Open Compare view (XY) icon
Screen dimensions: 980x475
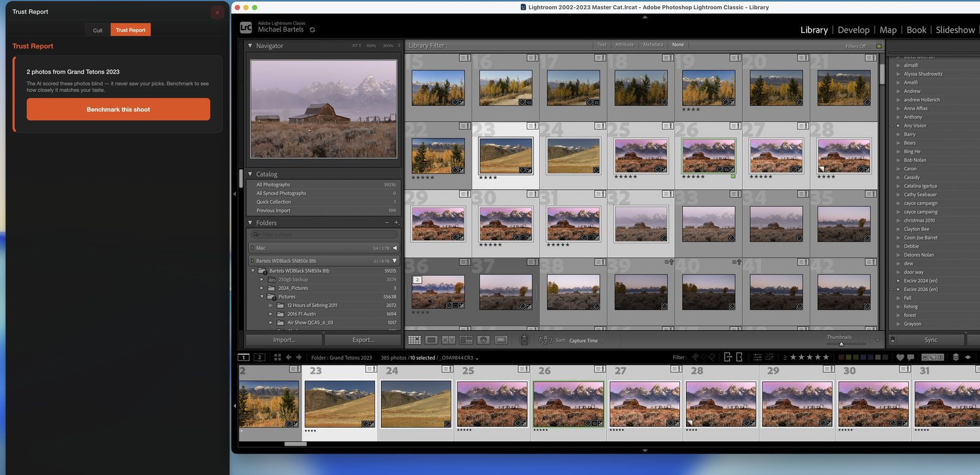[448, 340]
